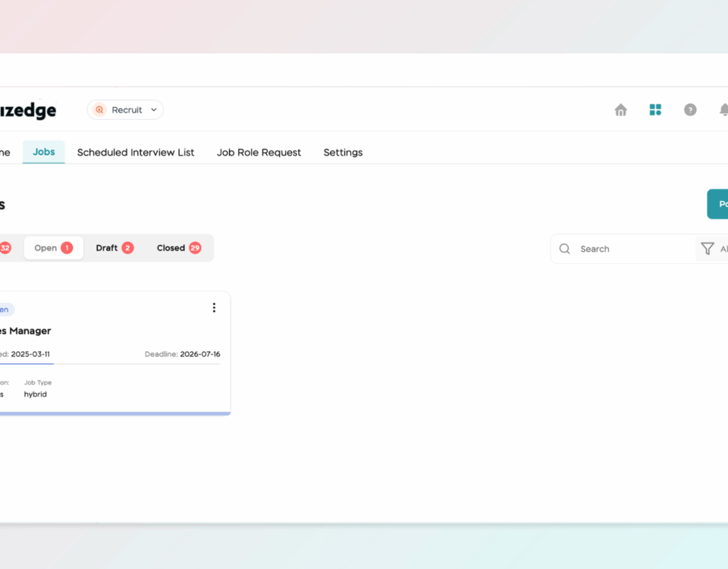The height and width of the screenshot is (569, 728).
Task: Click the Job Type label
Action: (38, 382)
